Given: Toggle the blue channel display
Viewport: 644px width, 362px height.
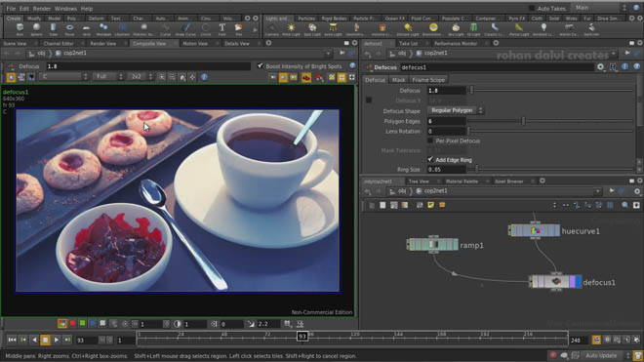Looking at the screenshot, I should 93,323.
